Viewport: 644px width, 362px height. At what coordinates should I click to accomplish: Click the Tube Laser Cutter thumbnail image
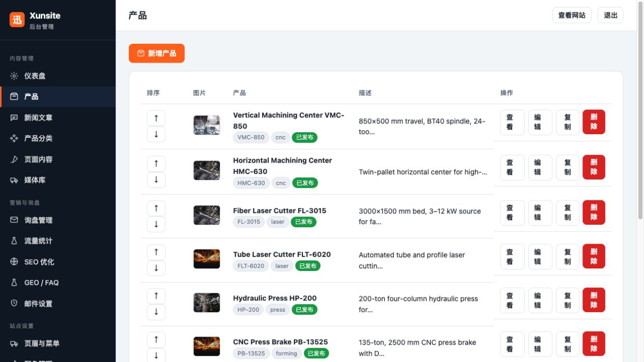click(207, 259)
